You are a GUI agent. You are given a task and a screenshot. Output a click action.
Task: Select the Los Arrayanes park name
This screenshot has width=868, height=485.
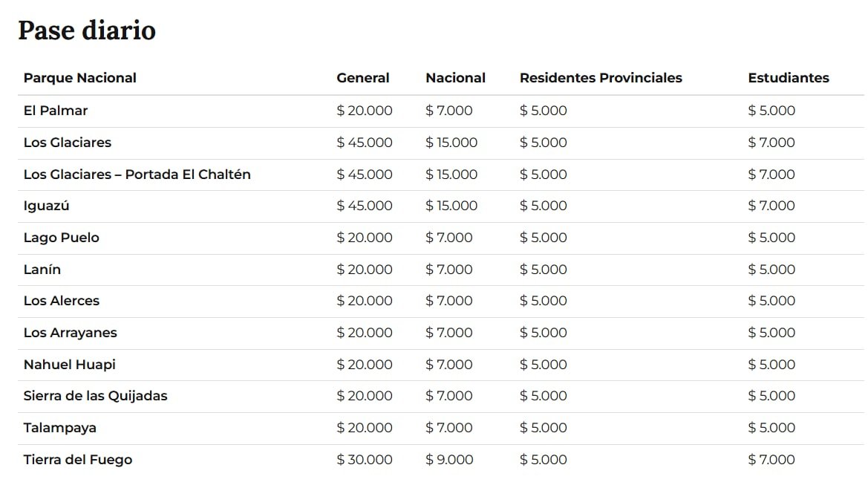point(71,333)
